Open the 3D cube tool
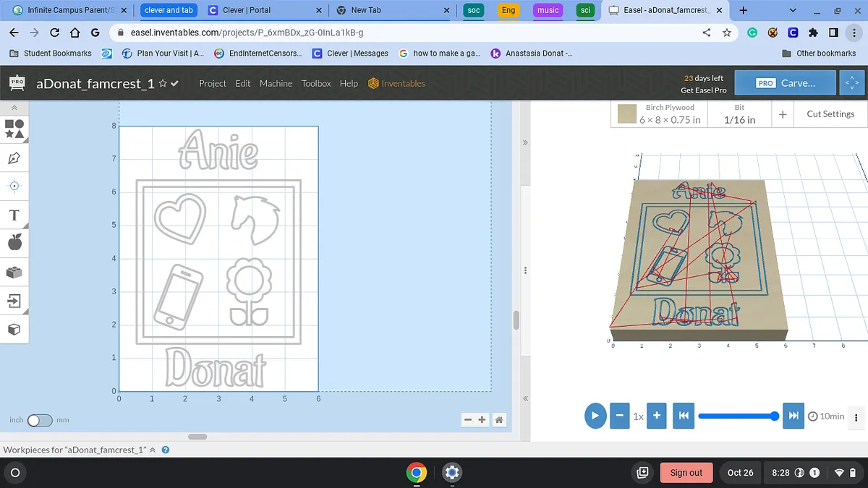Image resolution: width=868 pixels, height=488 pixels. click(x=14, y=329)
